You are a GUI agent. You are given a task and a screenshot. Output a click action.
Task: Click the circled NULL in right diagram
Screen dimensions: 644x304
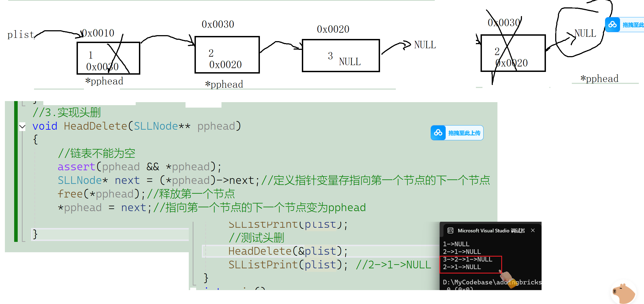click(x=585, y=34)
